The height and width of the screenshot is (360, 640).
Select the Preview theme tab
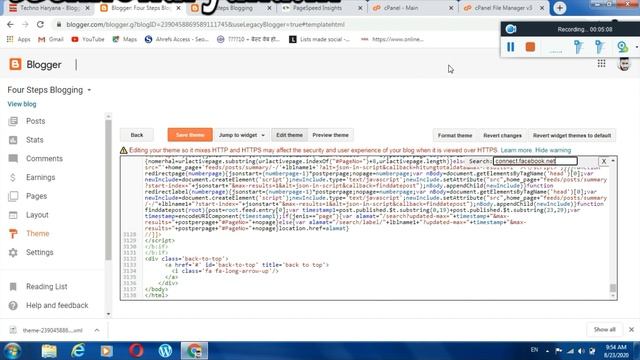tap(330, 135)
